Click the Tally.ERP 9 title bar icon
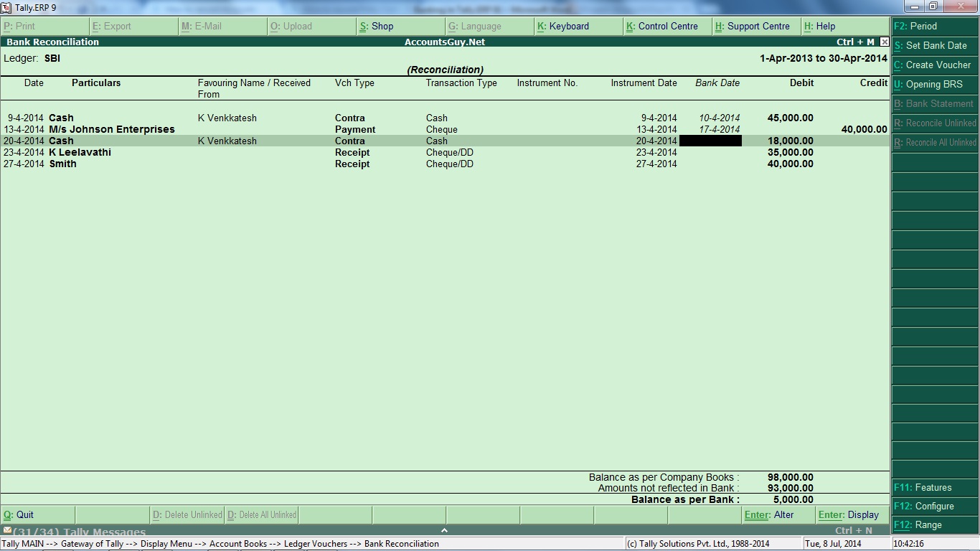Image resolution: width=980 pixels, height=551 pixels. (6, 7)
